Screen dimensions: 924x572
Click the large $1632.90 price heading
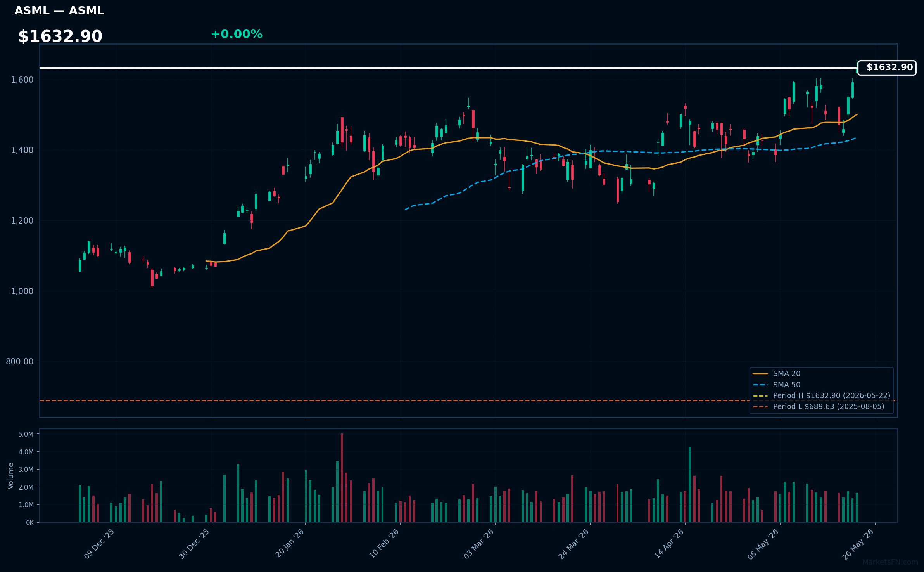pos(60,36)
